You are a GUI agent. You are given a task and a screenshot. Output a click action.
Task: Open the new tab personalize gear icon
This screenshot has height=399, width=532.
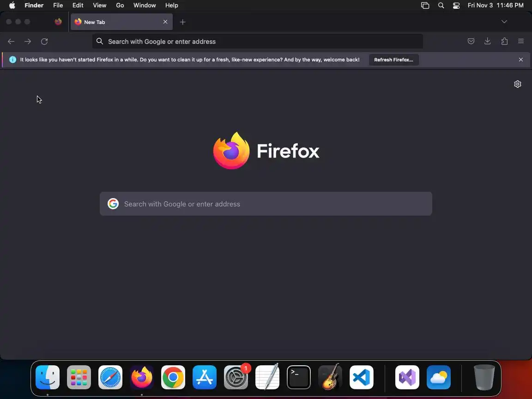click(x=517, y=84)
